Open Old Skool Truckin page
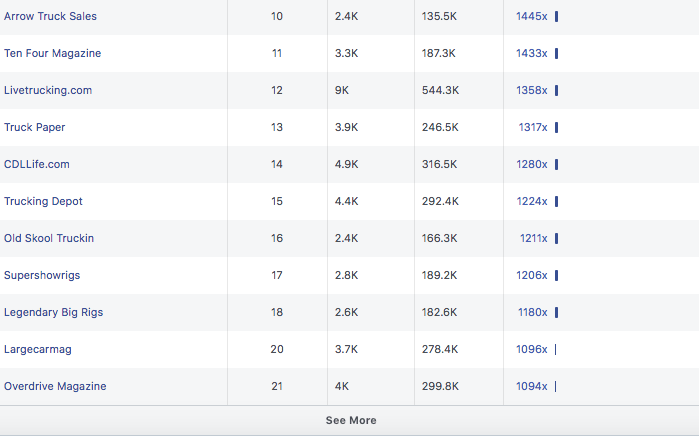Screen dimensions: 699x436 point(49,238)
